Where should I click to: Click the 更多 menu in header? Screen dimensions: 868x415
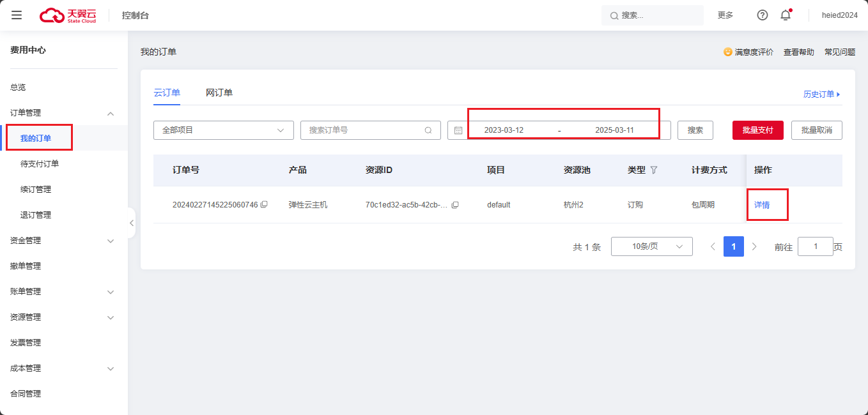click(725, 15)
